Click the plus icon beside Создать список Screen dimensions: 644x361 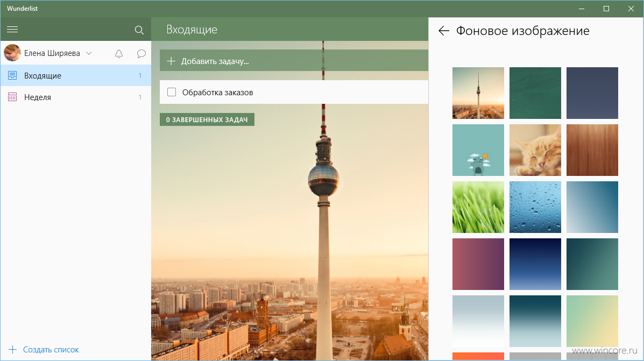[x=13, y=350]
